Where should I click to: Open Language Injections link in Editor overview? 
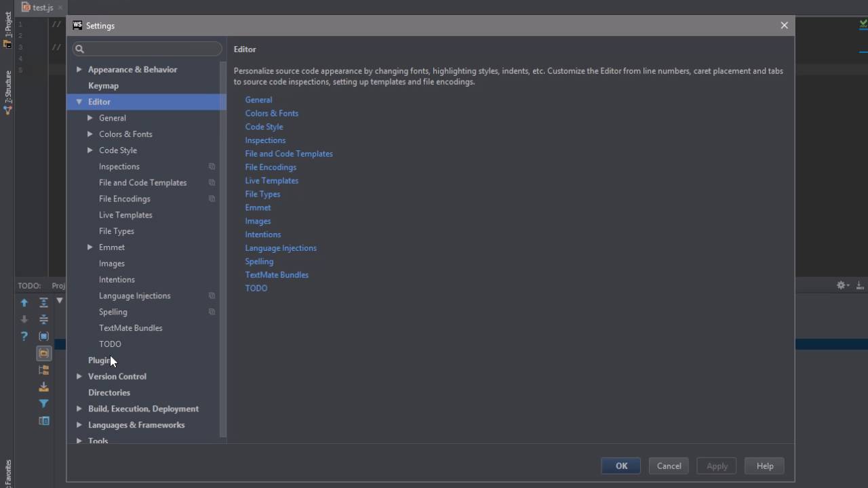pos(281,248)
